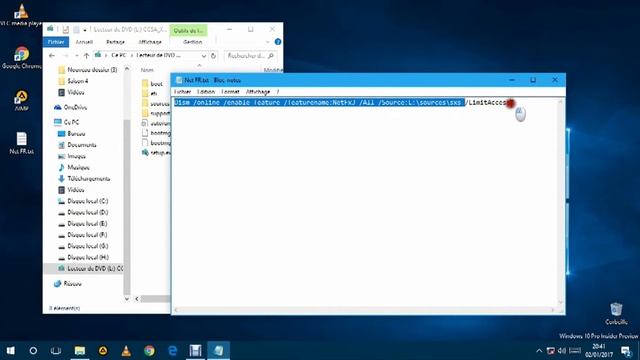This screenshot has width=640, height=360.
Task: Open Saison 4 folder in navigation pane
Action: click(73, 81)
